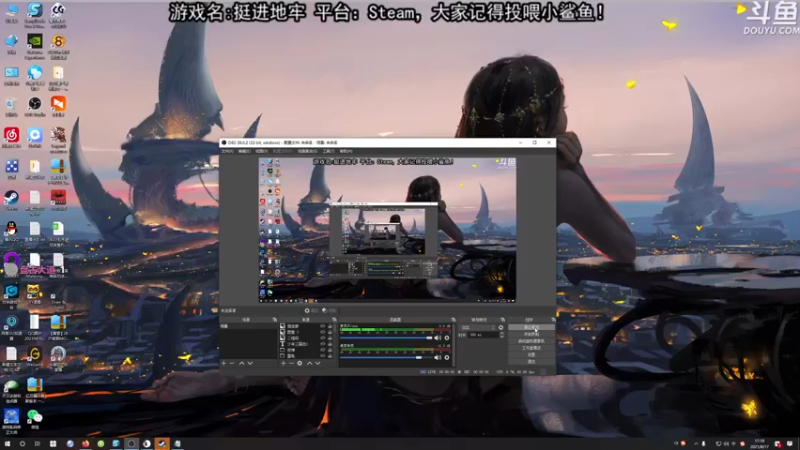Pop out the Audio Mixer dock panel

click(454, 319)
